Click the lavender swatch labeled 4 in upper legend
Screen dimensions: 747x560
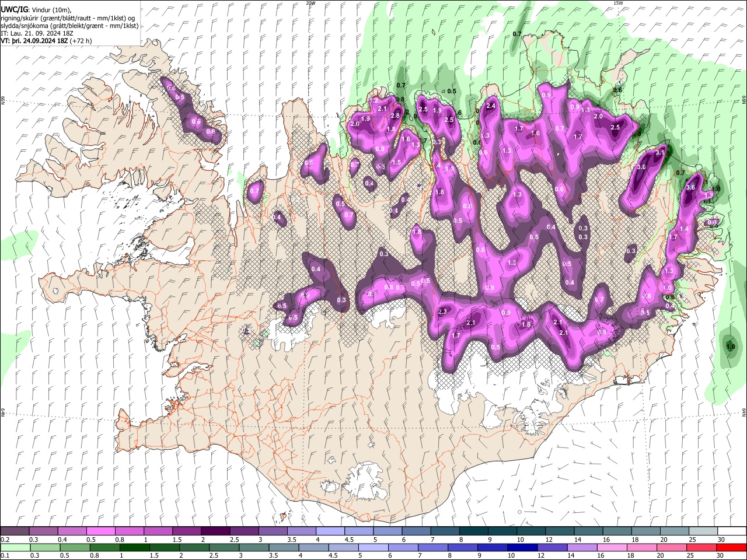[330, 531]
